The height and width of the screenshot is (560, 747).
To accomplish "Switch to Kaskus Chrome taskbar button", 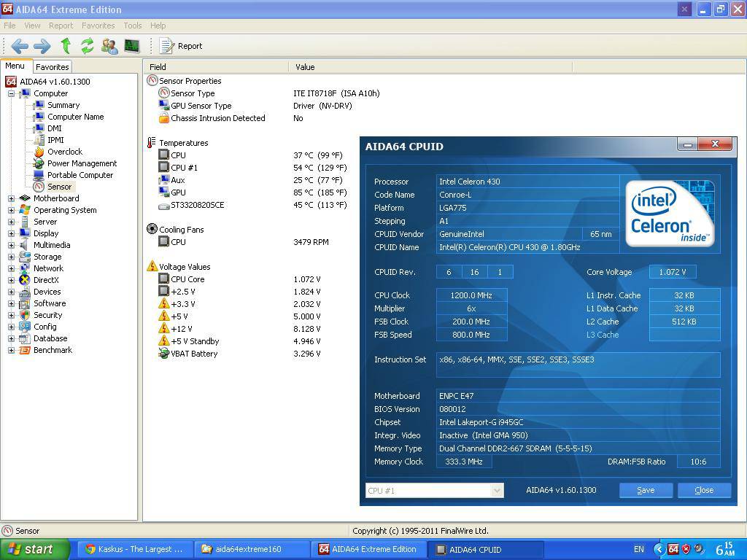I will (134, 549).
